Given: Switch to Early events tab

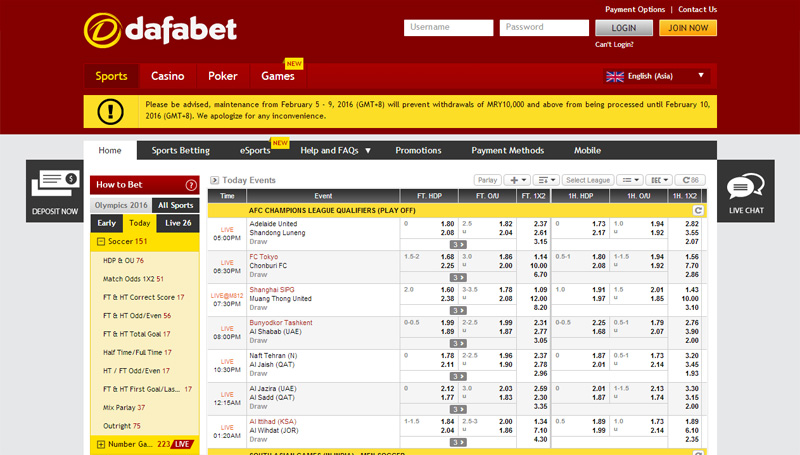Looking at the screenshot, I should point(107,223).
